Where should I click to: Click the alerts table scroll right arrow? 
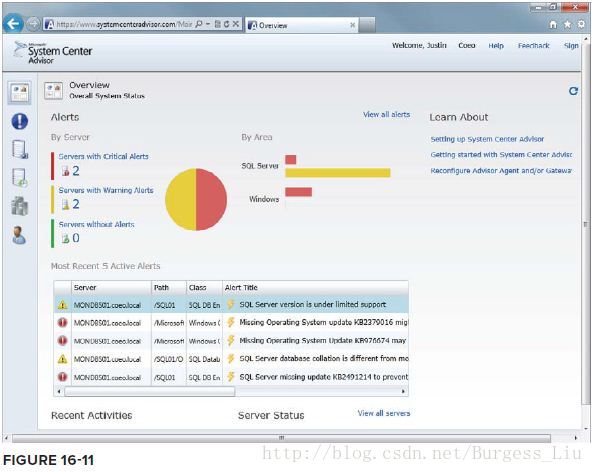click(403, 392)
